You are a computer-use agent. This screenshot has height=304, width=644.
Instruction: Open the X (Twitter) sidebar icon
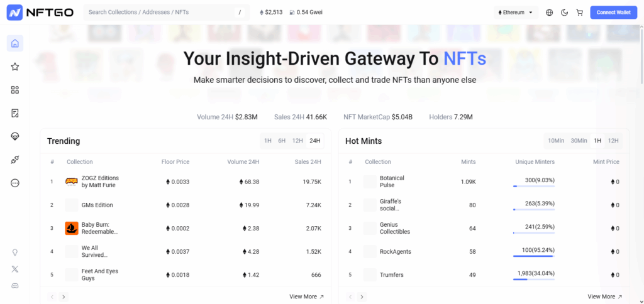[15, 269]
